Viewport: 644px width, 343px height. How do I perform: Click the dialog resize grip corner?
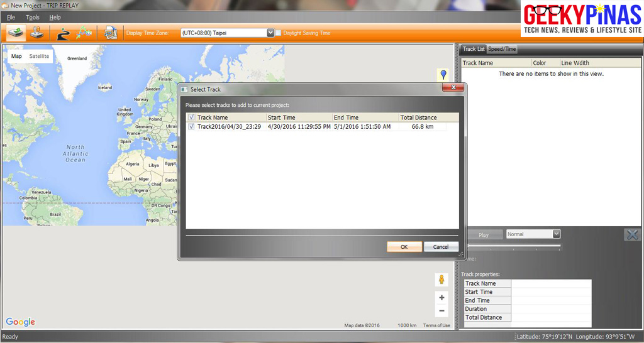tap(461, 255)
